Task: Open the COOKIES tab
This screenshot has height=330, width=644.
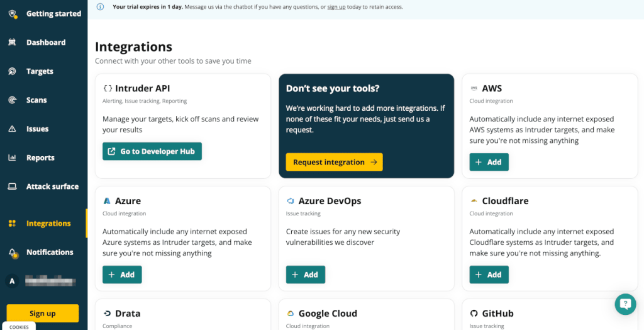Action: 19,327
